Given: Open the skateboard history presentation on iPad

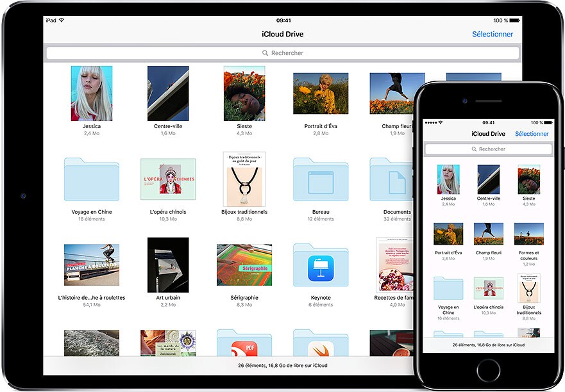Looking at the screenshot, I should (92, 265).
